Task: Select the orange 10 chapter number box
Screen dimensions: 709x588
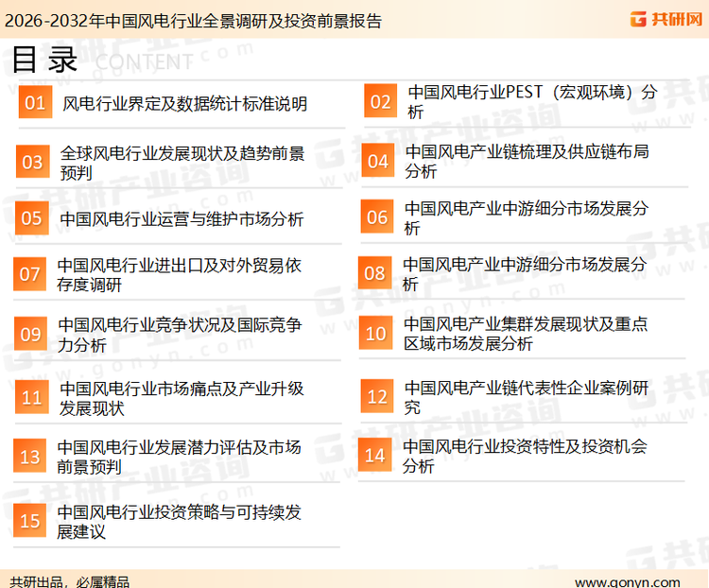Action: click(375, 333)
